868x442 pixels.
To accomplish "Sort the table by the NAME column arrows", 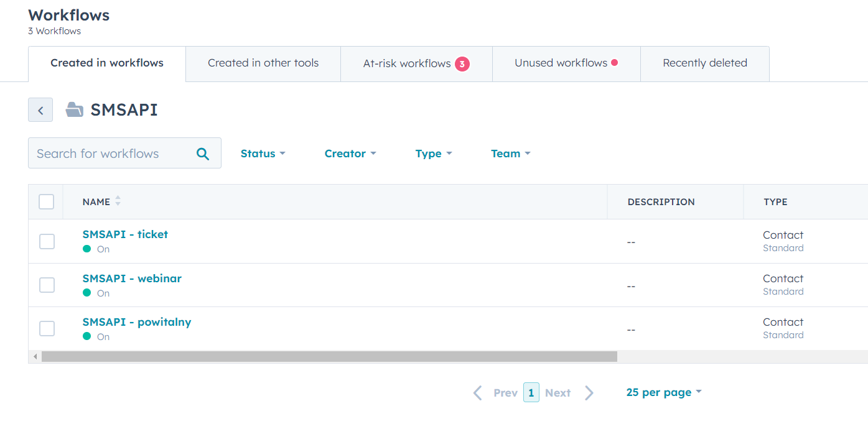I will click(118, 201).
